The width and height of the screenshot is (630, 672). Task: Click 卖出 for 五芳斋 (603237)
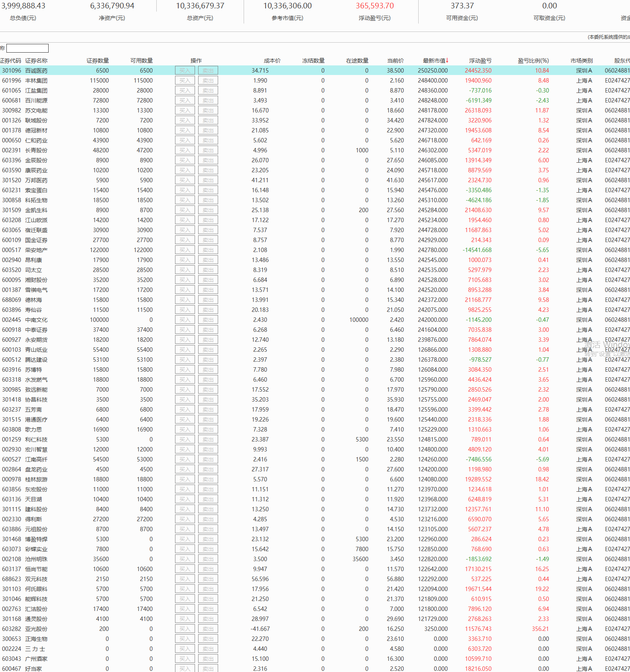208,410
